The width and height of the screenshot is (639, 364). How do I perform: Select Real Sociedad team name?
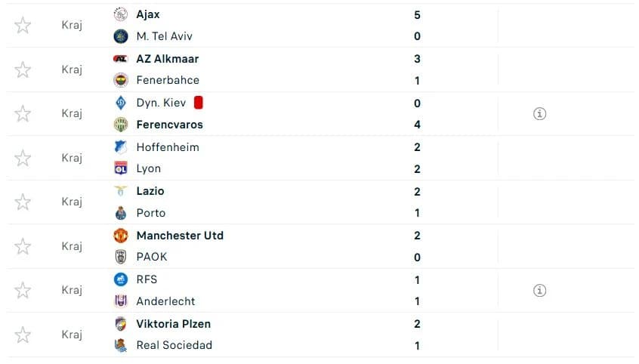coord(174,345)
